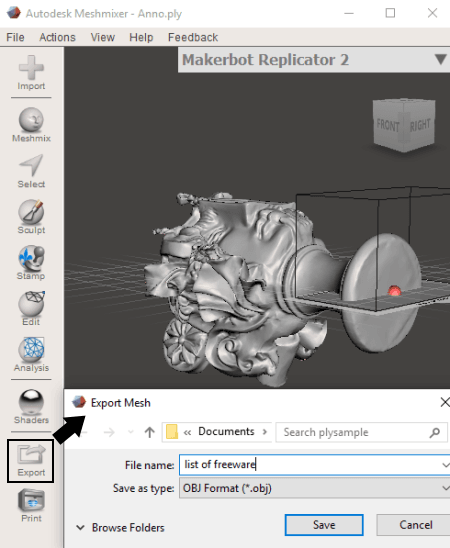The width and height of the screenshot is (450, 548).
Task: Minimize the Meshmixer window
Action: coord(349,13)
